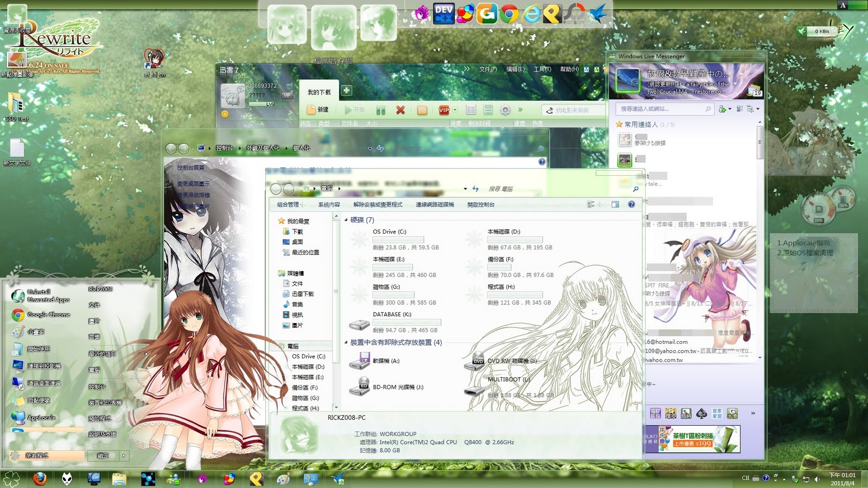Open Windows Explorer folder icon on taskbar

pos(119,479)
